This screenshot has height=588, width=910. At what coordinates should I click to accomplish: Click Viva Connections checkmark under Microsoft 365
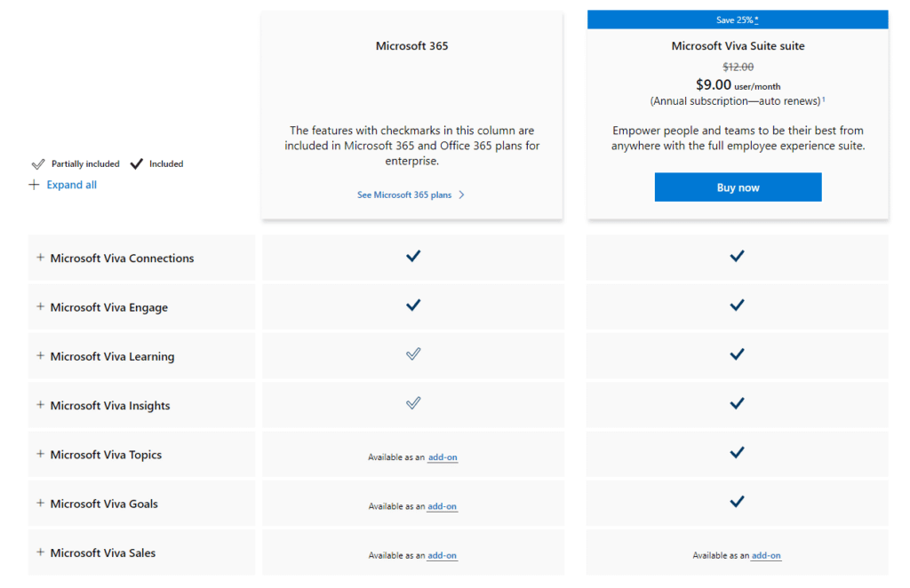413,256
